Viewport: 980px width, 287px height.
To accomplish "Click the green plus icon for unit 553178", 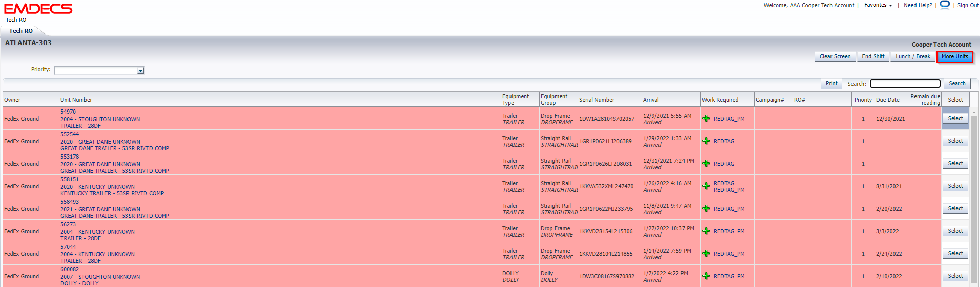I will [706, 164].
